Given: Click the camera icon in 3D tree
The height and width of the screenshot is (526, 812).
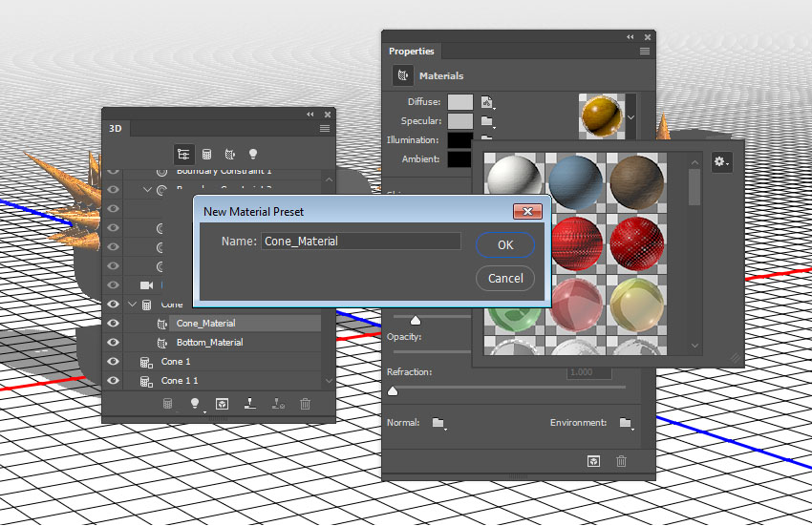Looking at the screenshot, I should click(146, 285).
